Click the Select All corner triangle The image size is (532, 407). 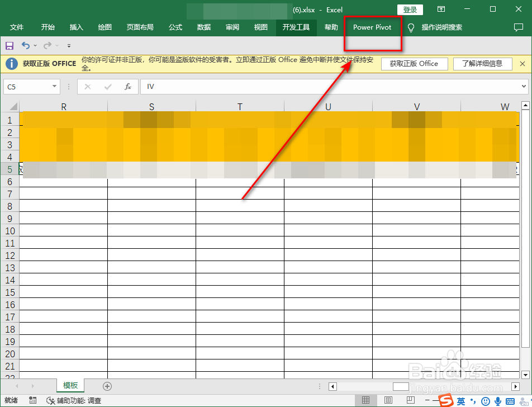(x=13, y=107)
